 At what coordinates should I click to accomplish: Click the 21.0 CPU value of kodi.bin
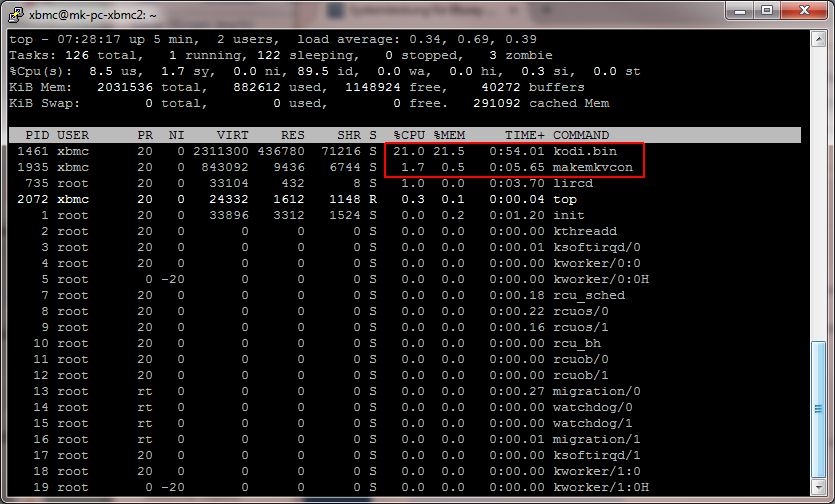(x=409, y=151)
